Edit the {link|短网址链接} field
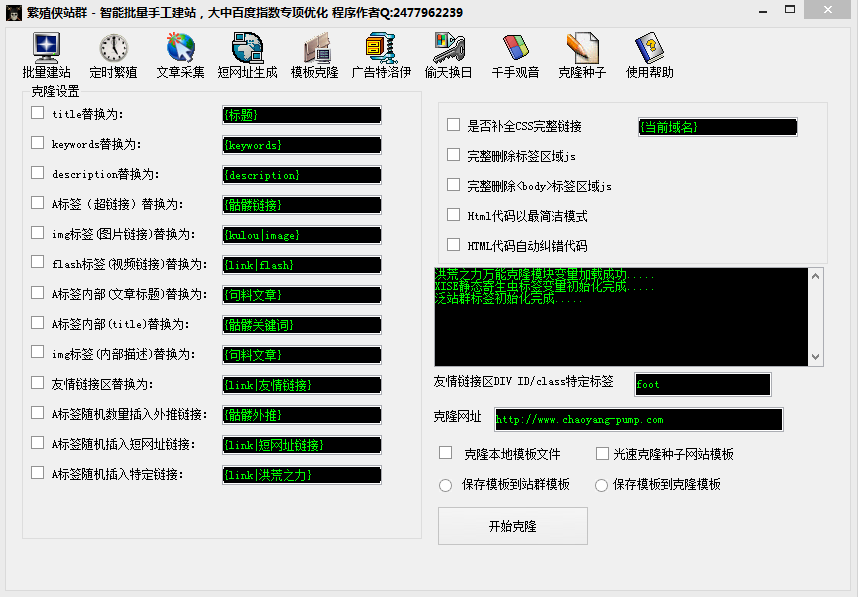 302,445
